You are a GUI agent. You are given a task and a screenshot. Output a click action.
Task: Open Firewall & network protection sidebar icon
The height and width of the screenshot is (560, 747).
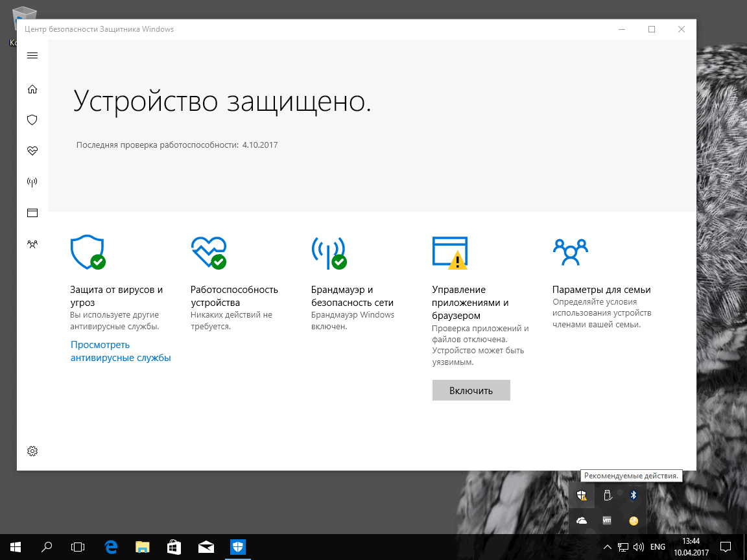click(32, 182)
